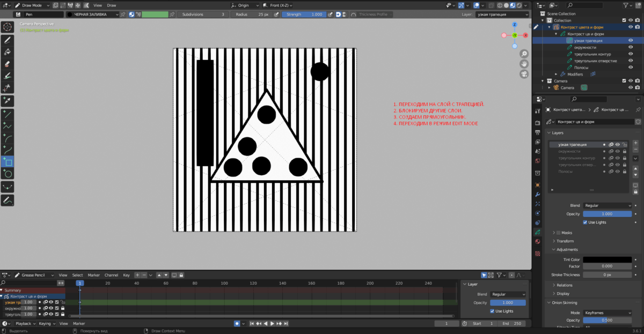Toggle Collection exclude checkbox in outliner

pos(624,20)
